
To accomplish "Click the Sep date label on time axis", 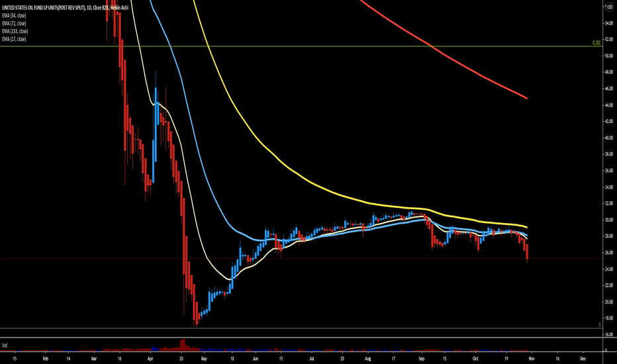I will coord(422,359).
